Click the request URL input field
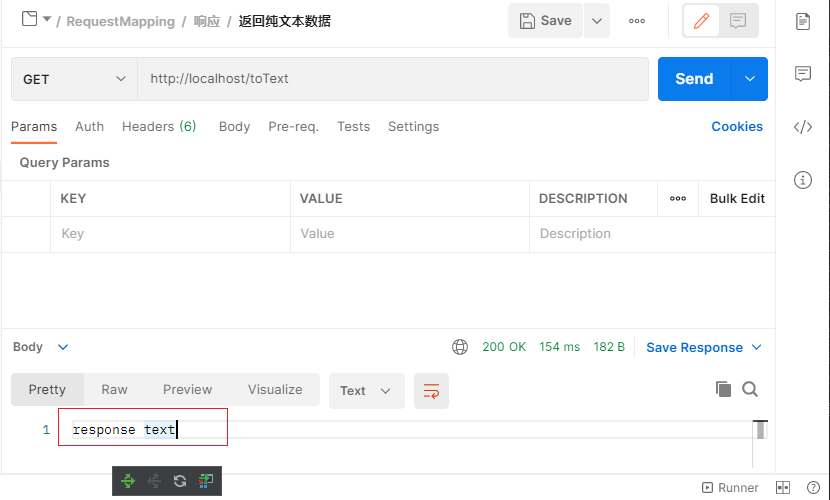Image resolution: width=830 pixels, height=500 pixels. (392, 79)
